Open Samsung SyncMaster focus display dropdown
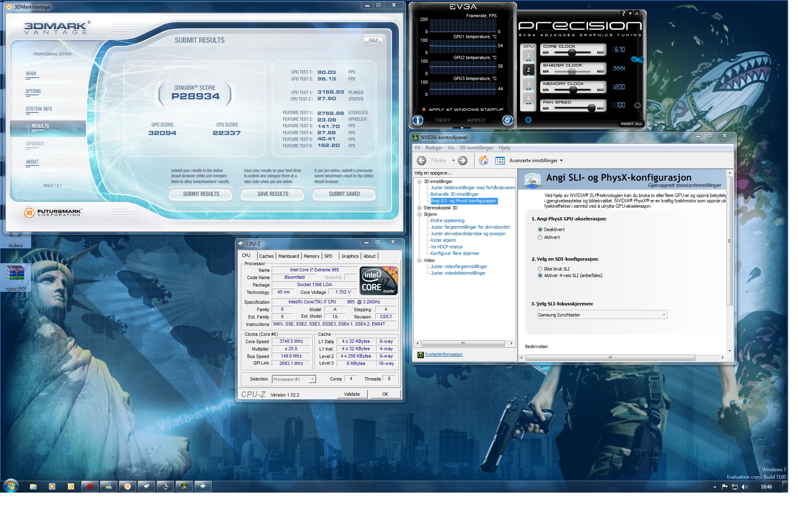 point(602,315)
